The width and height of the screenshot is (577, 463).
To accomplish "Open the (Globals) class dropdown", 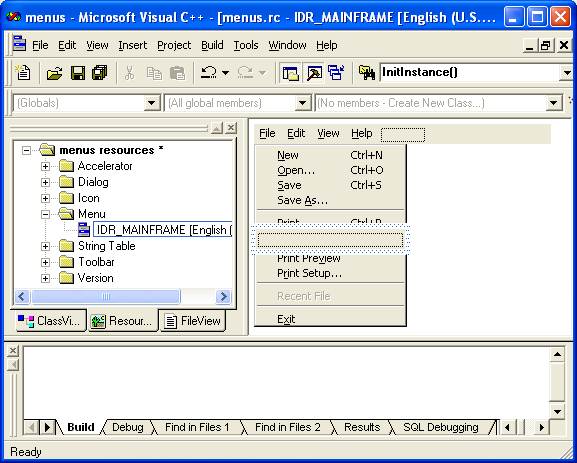I will [152, 103].
